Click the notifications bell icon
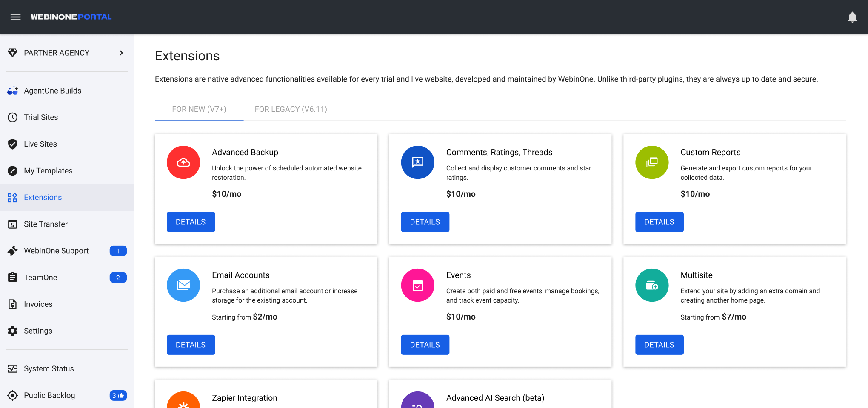Screen dimensions: 868x408 [x=852, y=17]
